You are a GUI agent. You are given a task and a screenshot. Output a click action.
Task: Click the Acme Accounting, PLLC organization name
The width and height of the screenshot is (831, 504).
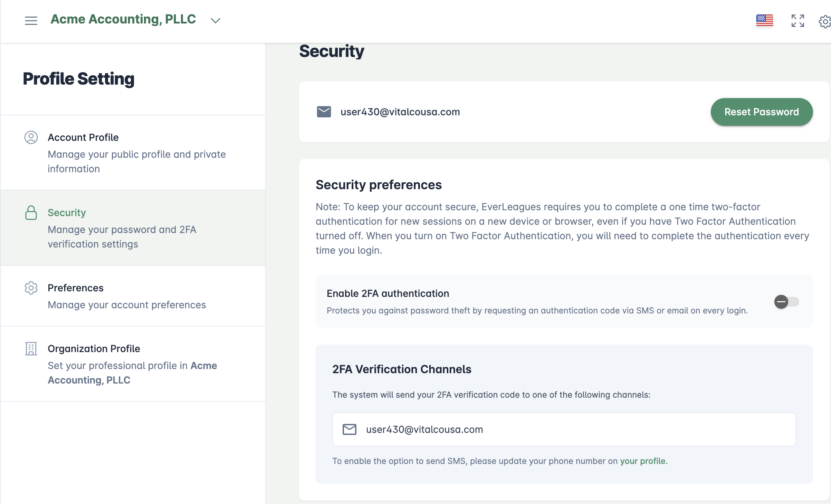point(123,19)
